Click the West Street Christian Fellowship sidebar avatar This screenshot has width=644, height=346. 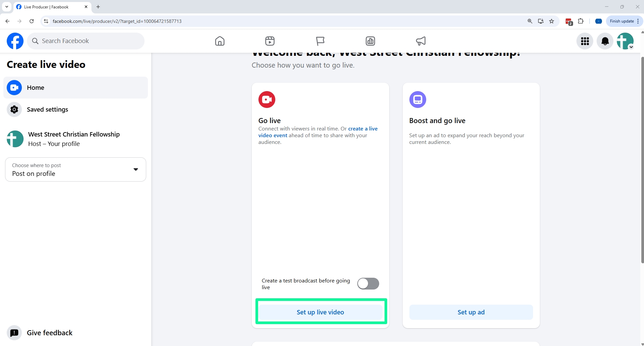tap(15, 139)
